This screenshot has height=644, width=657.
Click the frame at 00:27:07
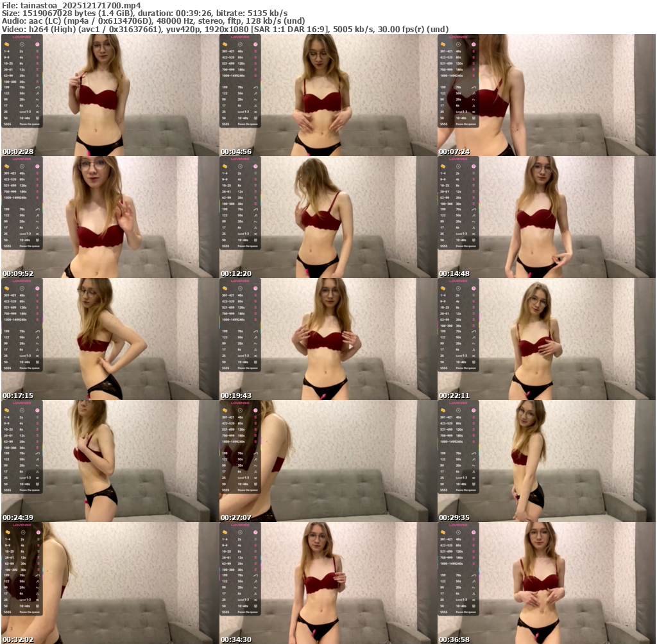[x=328, y=461]
